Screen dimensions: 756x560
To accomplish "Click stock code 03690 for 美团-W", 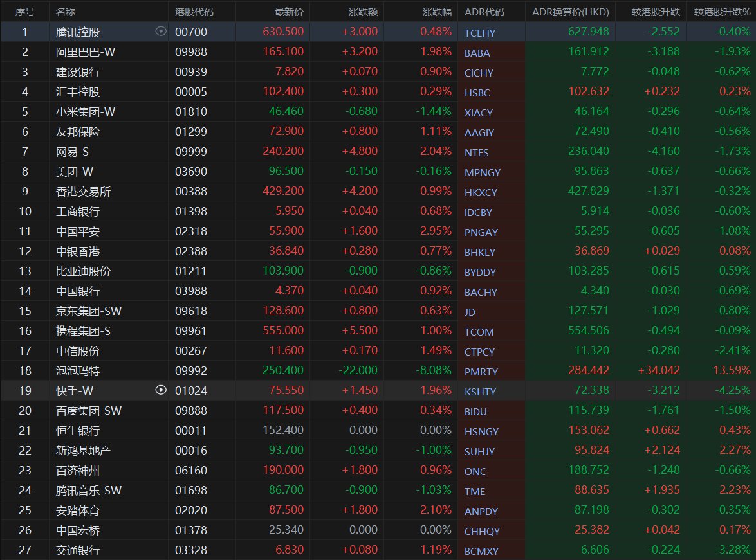I will coord(190,172).
